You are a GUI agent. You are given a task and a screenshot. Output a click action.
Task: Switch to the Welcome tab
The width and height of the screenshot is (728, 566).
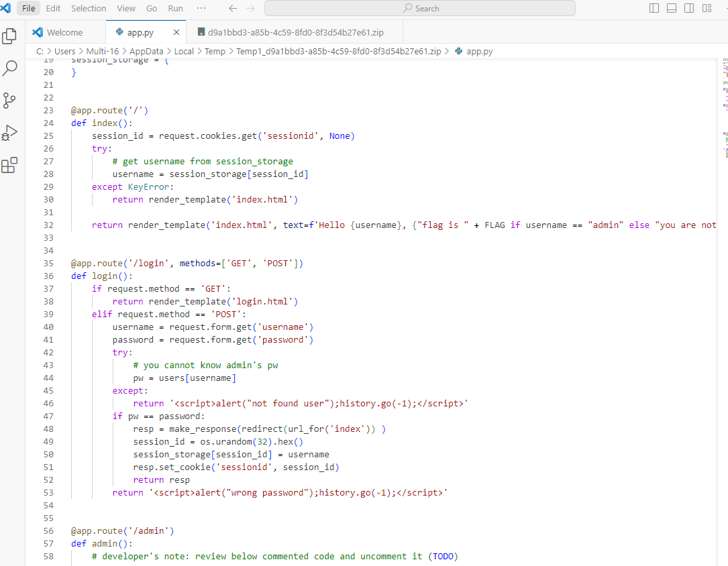65,32
